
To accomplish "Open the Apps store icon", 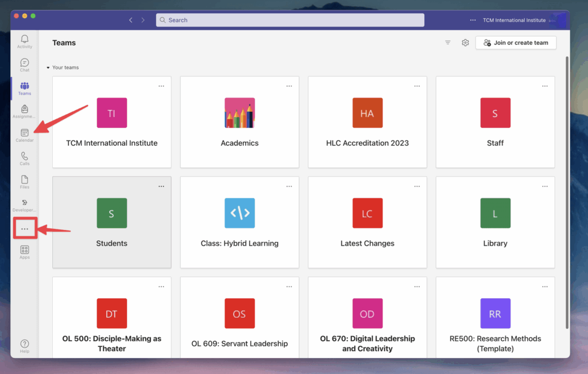I will coord(25,251).
